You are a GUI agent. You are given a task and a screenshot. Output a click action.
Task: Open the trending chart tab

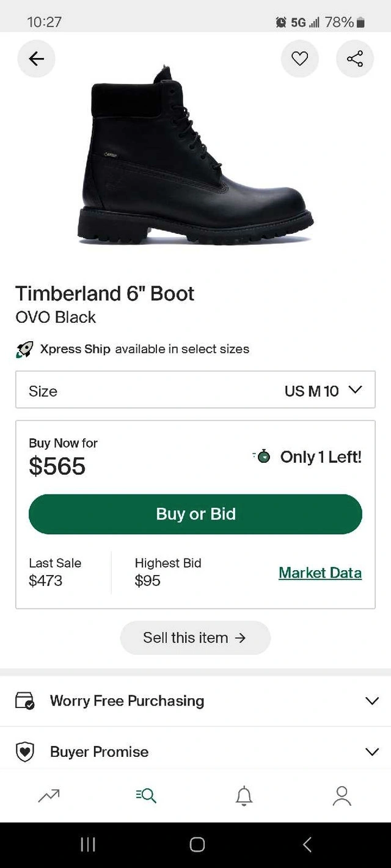[x=49, y=795]
